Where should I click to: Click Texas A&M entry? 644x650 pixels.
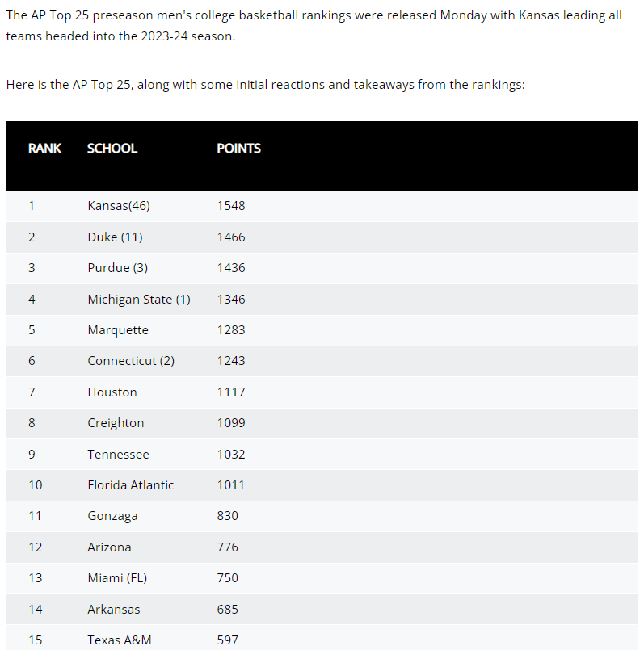tap(120, 640)
